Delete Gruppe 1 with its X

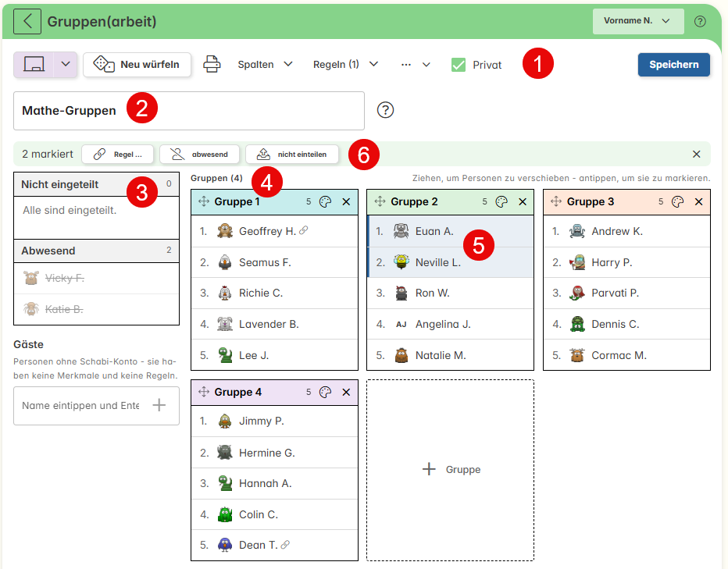pos(346,201)
